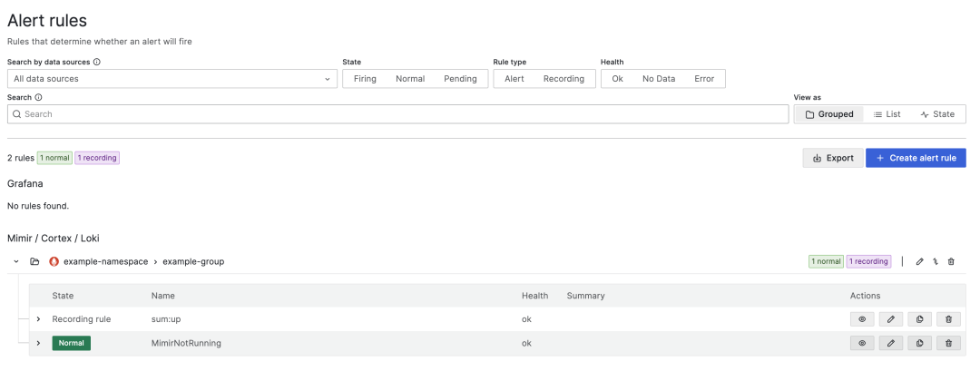The width and height of the screenshot is (980, 371).
Task: Click the Create alert rule button
Action: click(x=916, y=158)
